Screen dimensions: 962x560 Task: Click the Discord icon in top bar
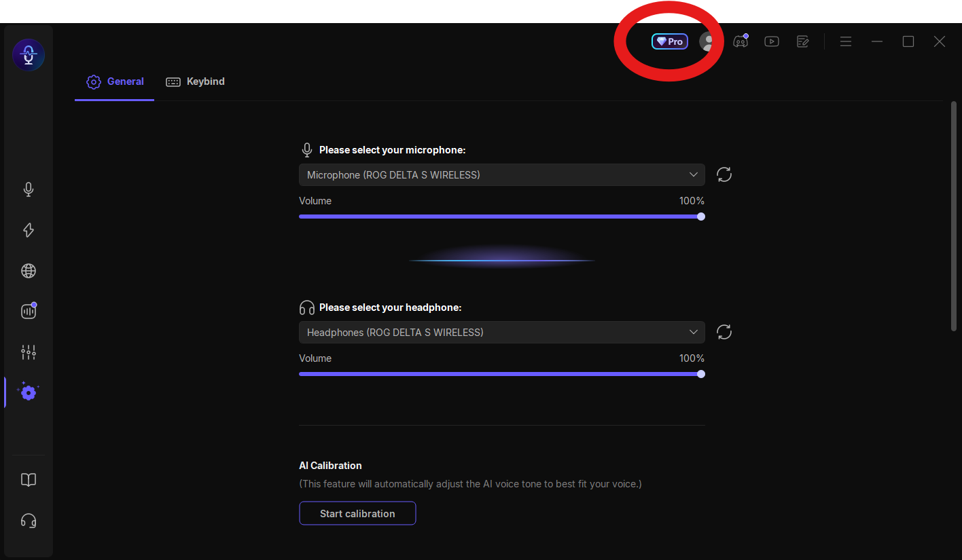(741, 41)
